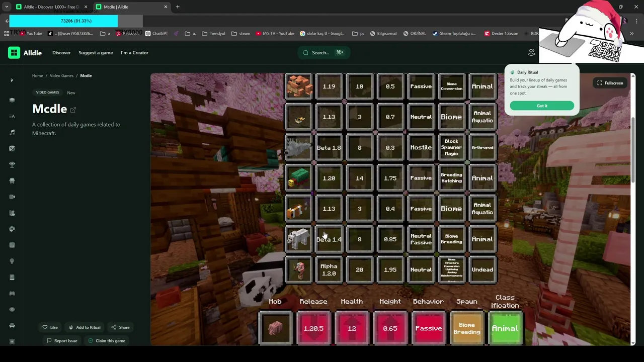Click the sniffer mob icon in 1.20 row
Image resolution: width=644 pixels, height=362 pixels.
299,178
